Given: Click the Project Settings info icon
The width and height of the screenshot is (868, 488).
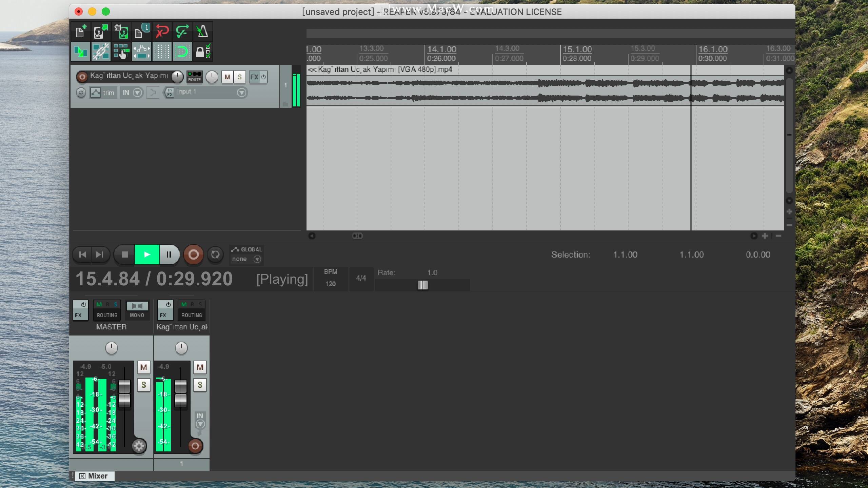Looking at the screenshot, I should (x=141, y=32).
